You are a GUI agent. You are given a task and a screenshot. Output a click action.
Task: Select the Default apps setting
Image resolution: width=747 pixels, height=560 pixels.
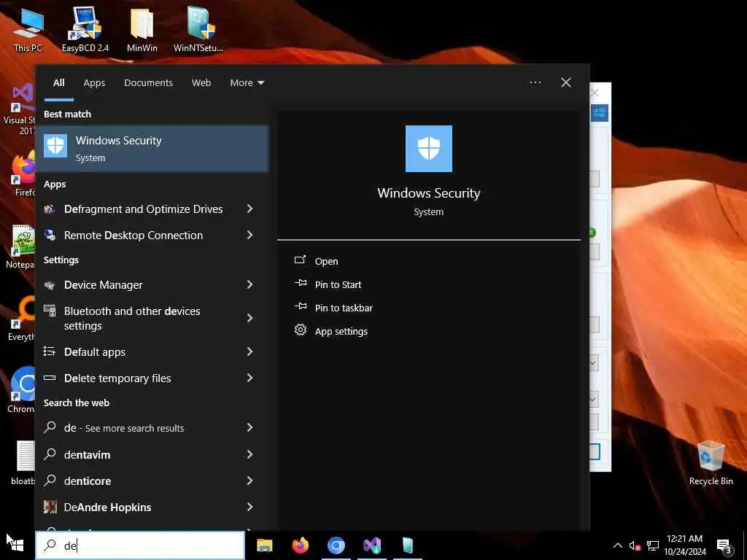coord(152,352)
